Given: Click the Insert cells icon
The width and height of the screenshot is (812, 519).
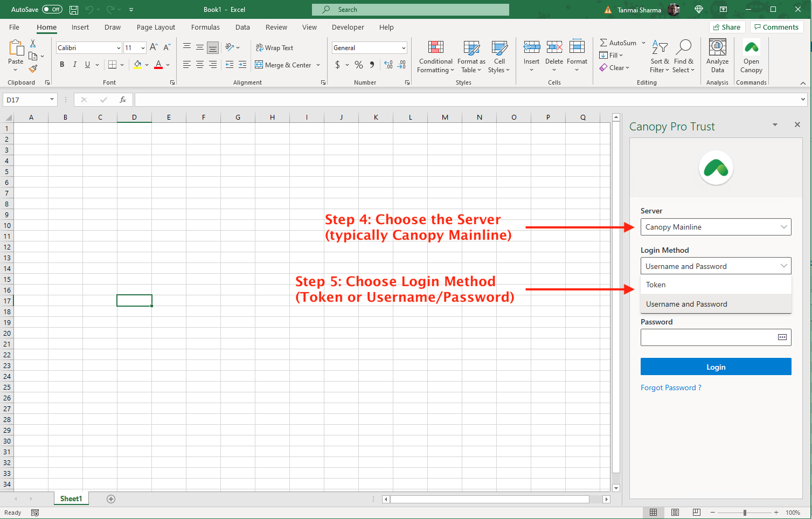Looking at the screenshot, I should pos(531,47).
